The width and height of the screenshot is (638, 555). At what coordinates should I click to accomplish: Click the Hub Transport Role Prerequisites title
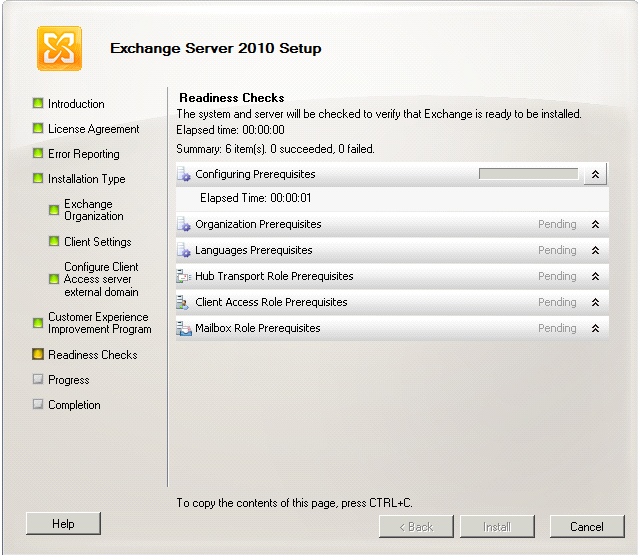click(274, 276)
